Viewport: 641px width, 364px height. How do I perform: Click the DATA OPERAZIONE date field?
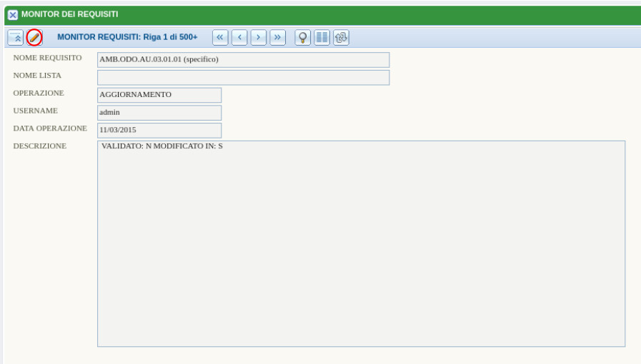(159, 130)
